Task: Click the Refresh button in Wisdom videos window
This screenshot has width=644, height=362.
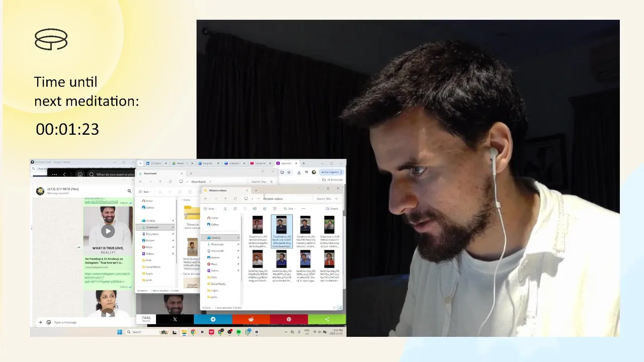Action: click(x=235, y=199)
